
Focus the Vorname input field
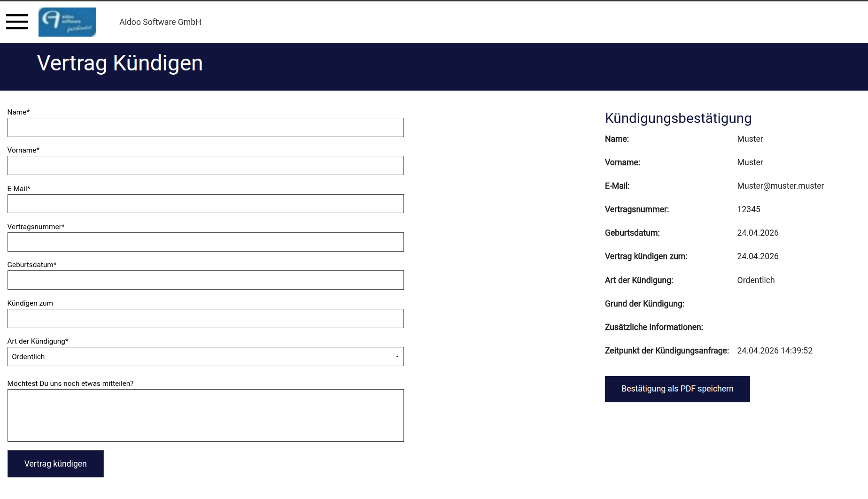pos(206,166)
